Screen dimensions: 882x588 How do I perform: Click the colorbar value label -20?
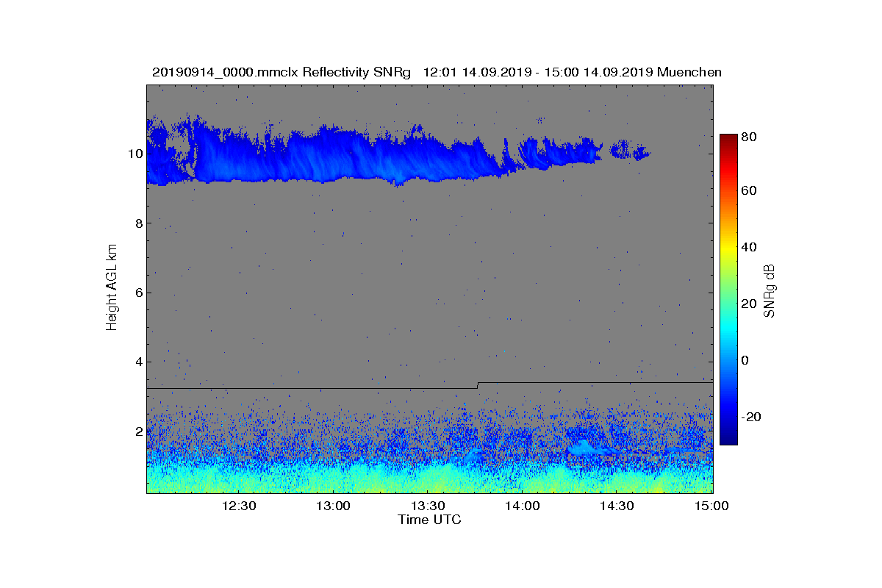pos(751,417)
